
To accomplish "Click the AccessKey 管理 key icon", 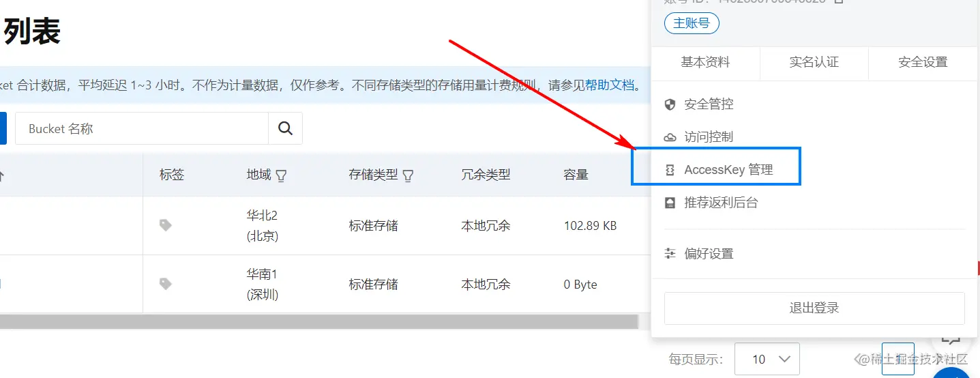I will click(x=670, y=170).
